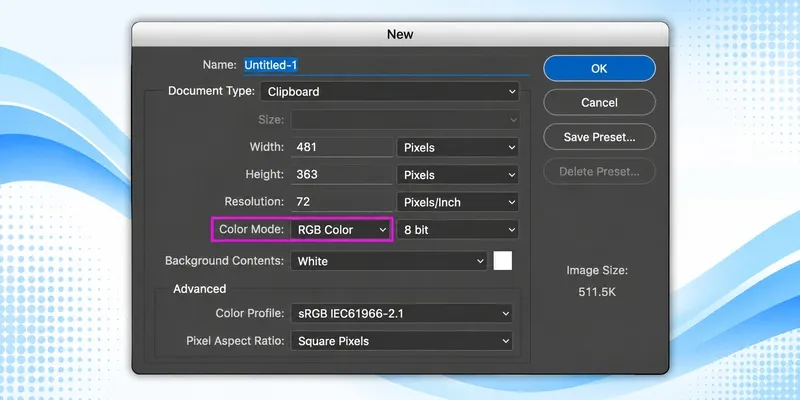Click the Resolution label
Image resolution: width=800 pixels, height=400 pixels.
click(254, 202)
